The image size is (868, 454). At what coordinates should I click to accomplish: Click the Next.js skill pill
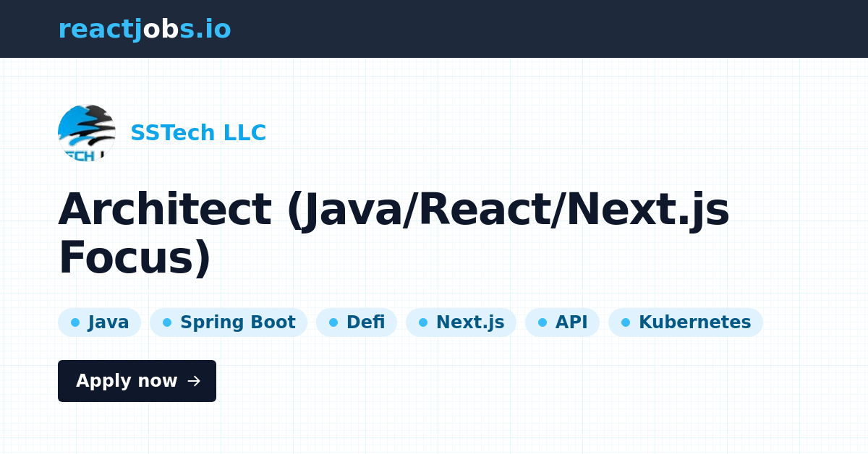click(461, 322)
